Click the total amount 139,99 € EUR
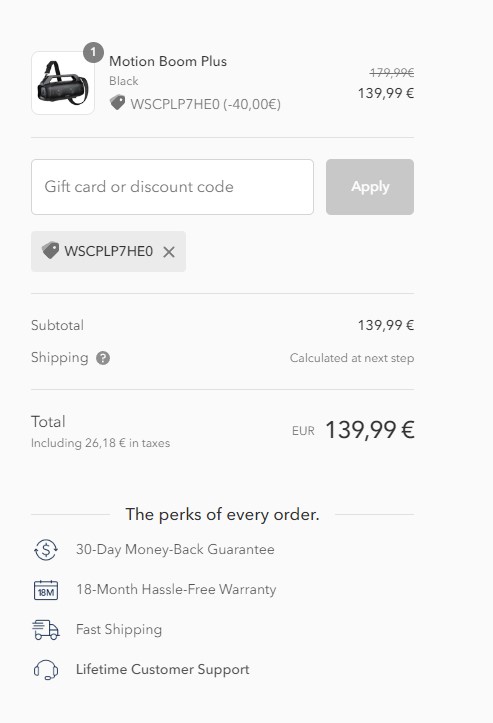 tap(370, 430)
